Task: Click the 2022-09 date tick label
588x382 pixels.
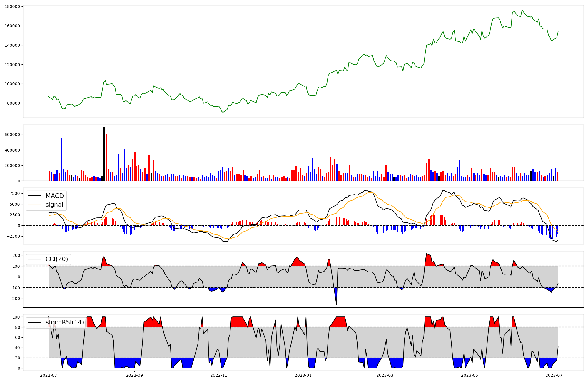Action: (x=134, y=375)
